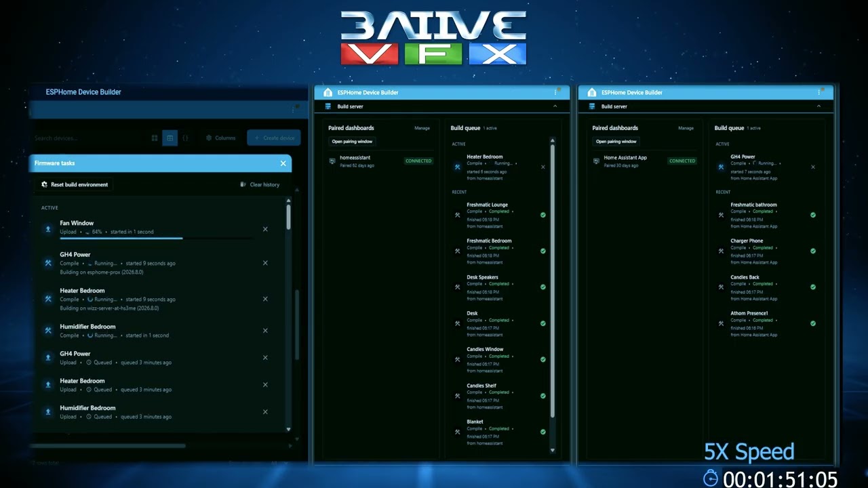This screenshot has width=868, height=488.
Task: Cancel the running Heater Bedroom compile task
Action: coord(265,299)
